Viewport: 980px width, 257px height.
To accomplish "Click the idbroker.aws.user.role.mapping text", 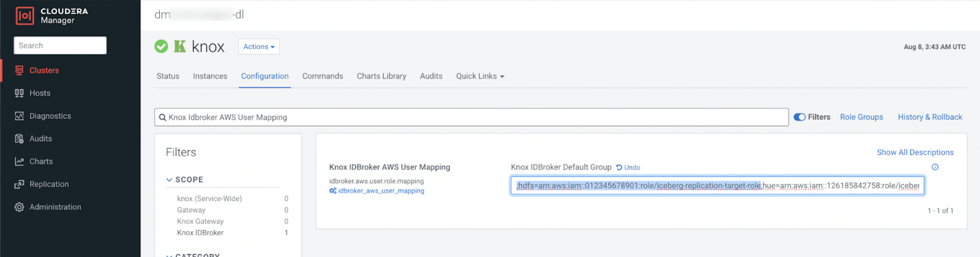I will click(376, 181).
